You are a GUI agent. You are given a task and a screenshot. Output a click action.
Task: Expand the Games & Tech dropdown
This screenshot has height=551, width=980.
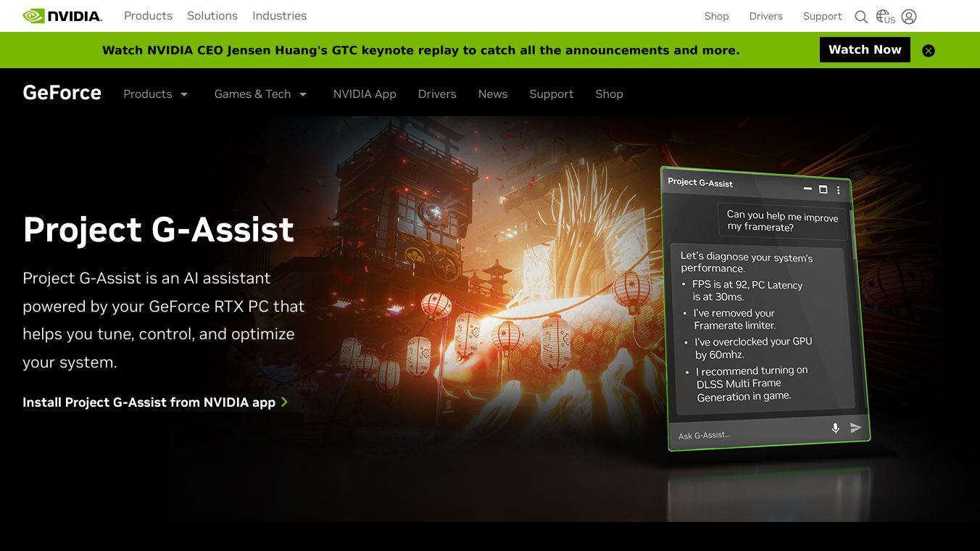point(261,94)
